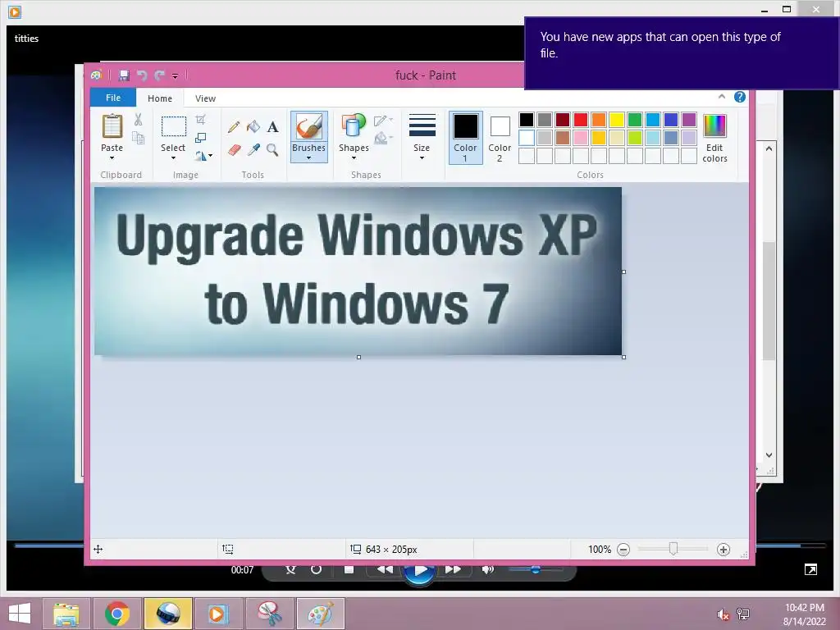Screen dimensions: 840x630
Task: Open Paint Help question mark icon
Action: tap(740, 97)
